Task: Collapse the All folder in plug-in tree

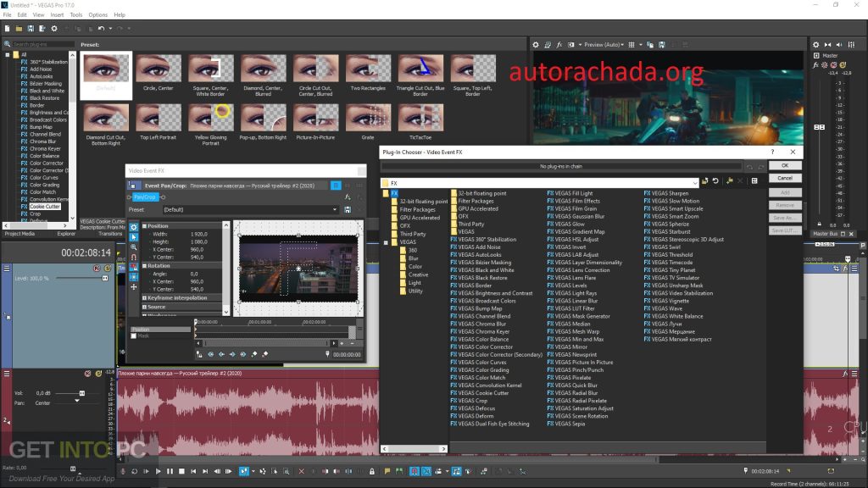Action: point(7,55)
